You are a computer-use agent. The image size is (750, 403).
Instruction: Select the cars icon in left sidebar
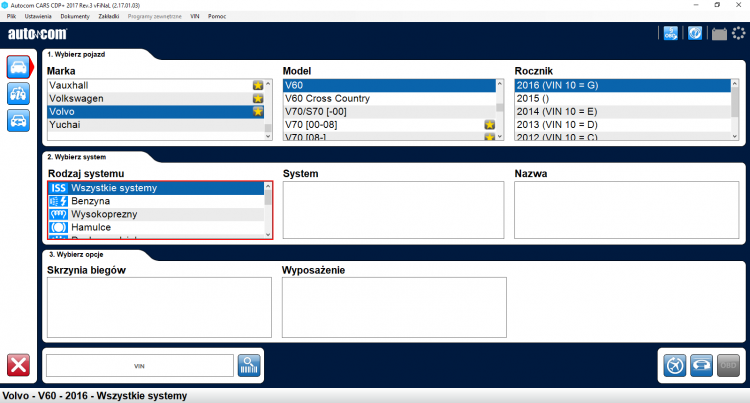[18, 68]
